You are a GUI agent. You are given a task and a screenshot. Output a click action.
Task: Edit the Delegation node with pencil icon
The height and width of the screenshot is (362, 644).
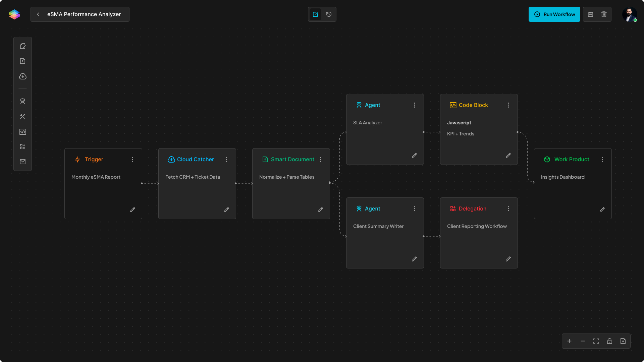click(x=508, y=259)
